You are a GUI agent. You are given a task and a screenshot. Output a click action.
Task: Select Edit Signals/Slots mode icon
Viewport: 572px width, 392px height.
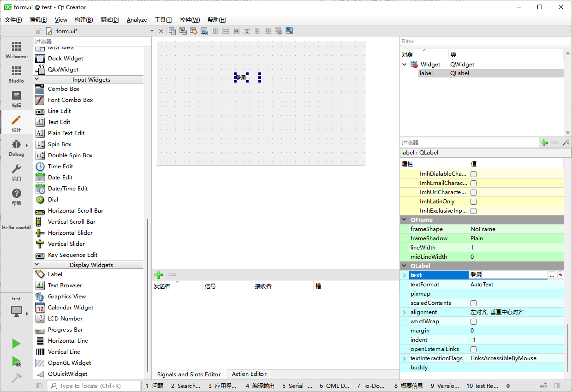click(183, 31)
